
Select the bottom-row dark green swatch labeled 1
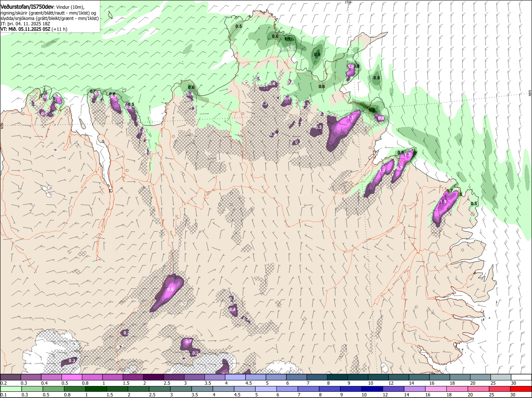[x=96, y=389]
